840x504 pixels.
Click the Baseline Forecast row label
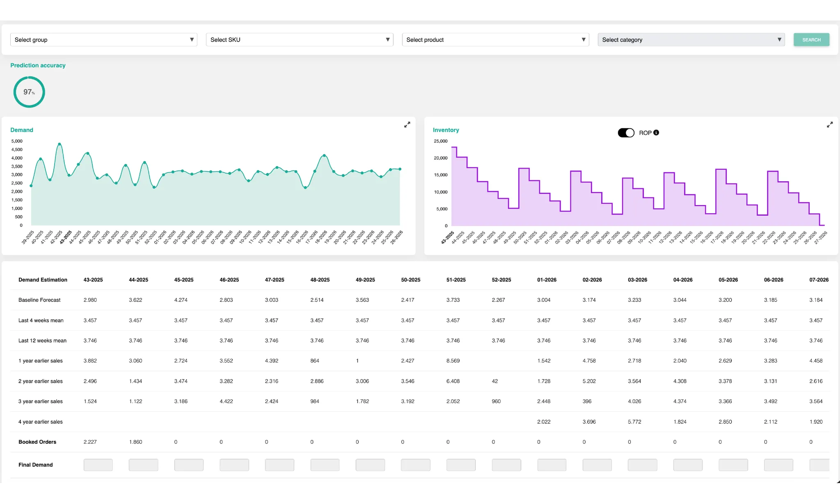[x=39, y=300]
